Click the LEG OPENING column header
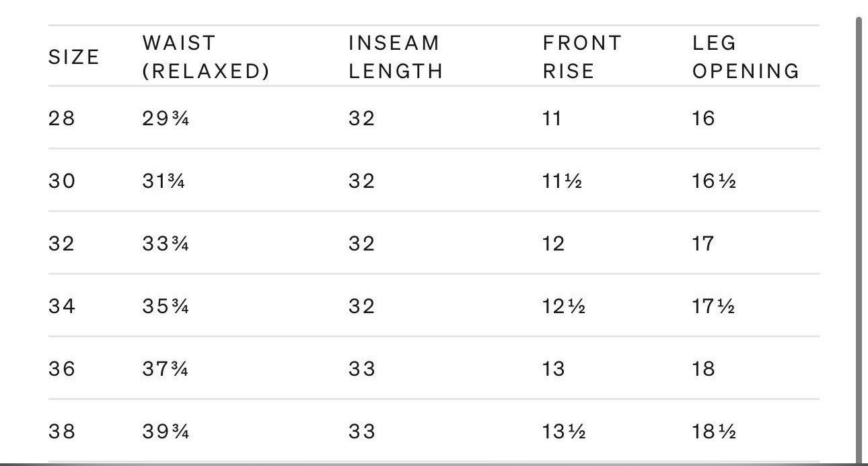The image size is (868, 466). click(x=746, y=57)
